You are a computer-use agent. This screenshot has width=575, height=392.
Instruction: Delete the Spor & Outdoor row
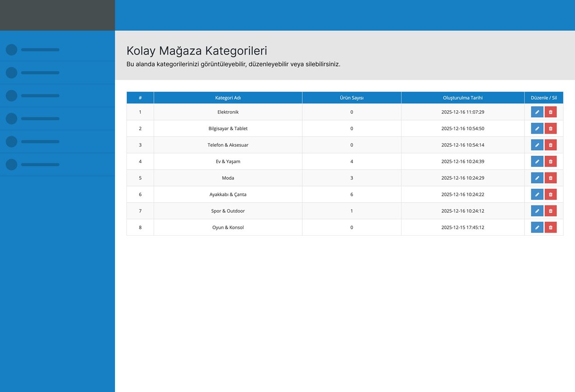(551, 211)
